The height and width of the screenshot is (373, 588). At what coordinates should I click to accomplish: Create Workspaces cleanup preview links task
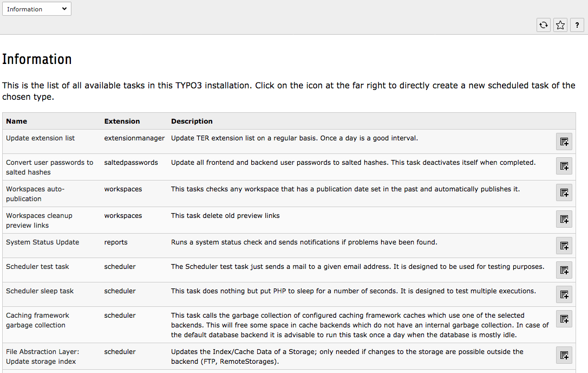pos(564,219)
